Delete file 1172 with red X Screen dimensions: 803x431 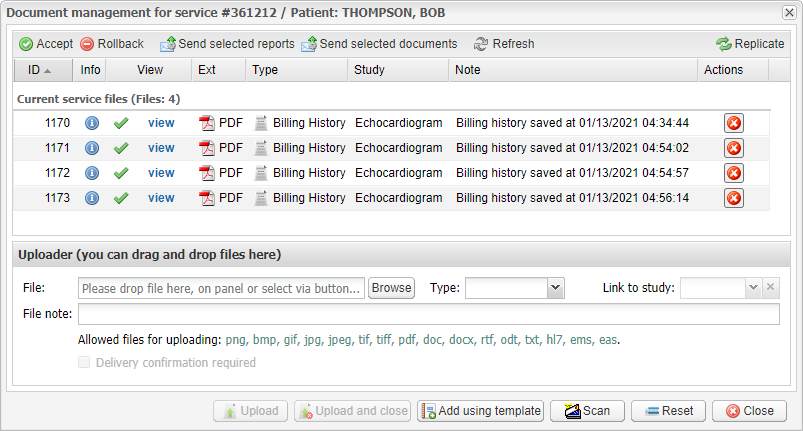point(734,173)
